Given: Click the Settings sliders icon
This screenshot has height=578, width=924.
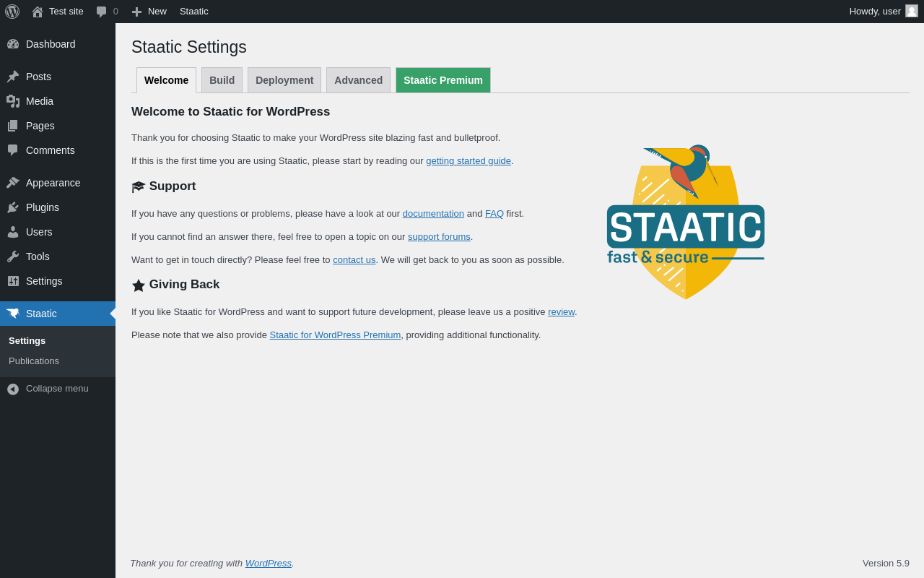Looking at the screenshot, I should 13,281.
